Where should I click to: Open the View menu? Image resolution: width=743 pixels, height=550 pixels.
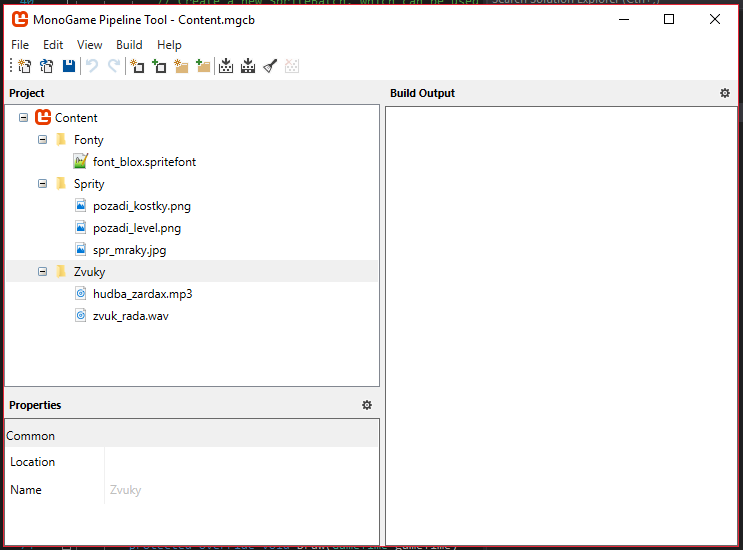tap(90, 45)
